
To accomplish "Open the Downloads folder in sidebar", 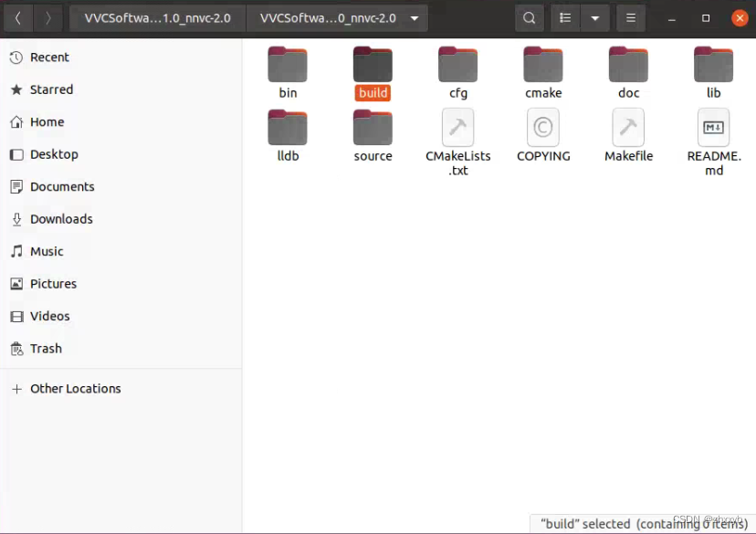I will (x=59, y=219).
